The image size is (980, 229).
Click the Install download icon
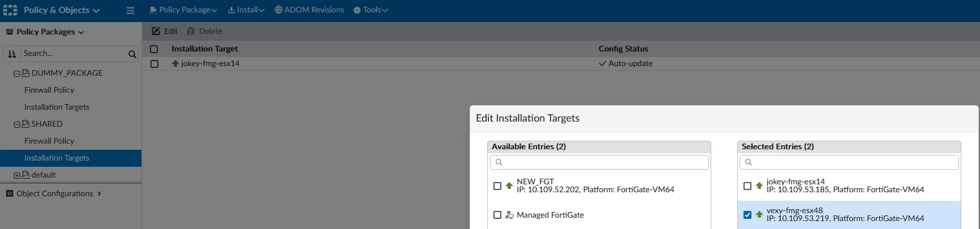tap(231, 10)
